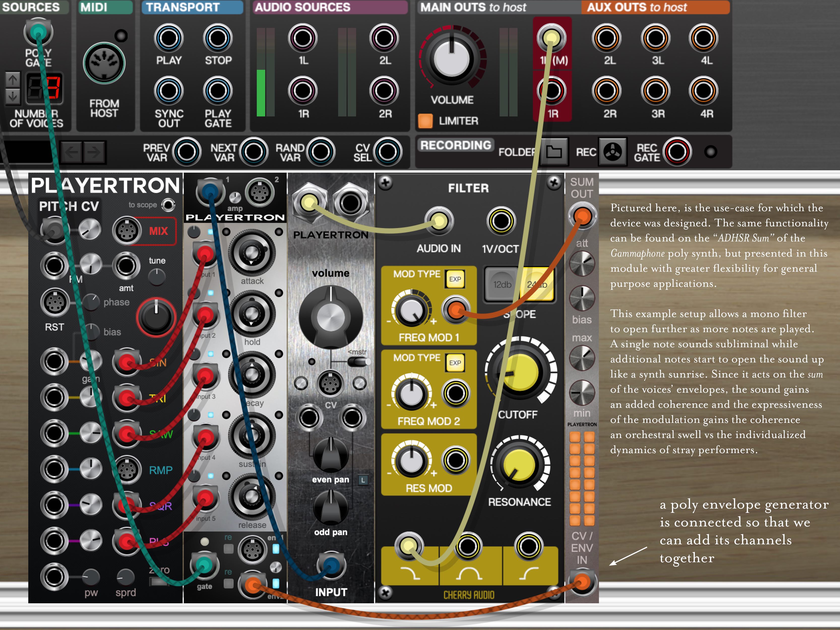Click the CHERRY AUDIO logo on the filter module

[x=469, y=595]
